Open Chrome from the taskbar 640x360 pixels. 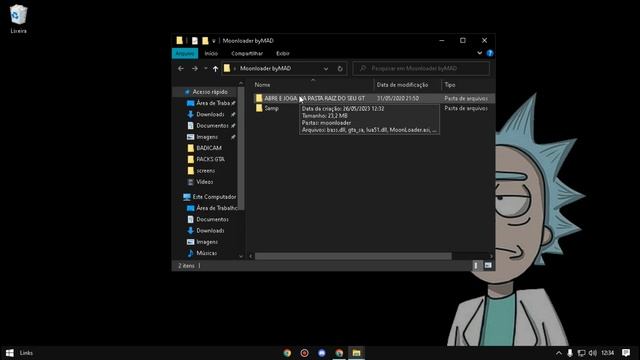point(287,353)
